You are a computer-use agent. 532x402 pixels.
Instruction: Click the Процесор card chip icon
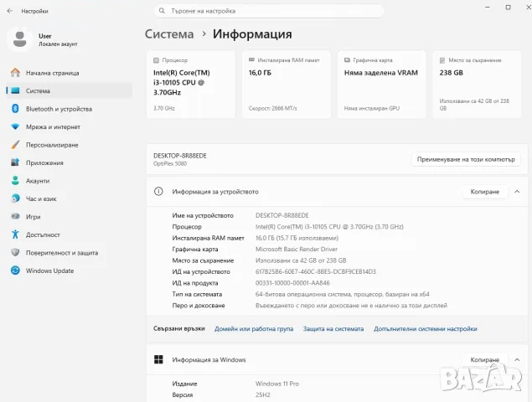coord(156,60)
